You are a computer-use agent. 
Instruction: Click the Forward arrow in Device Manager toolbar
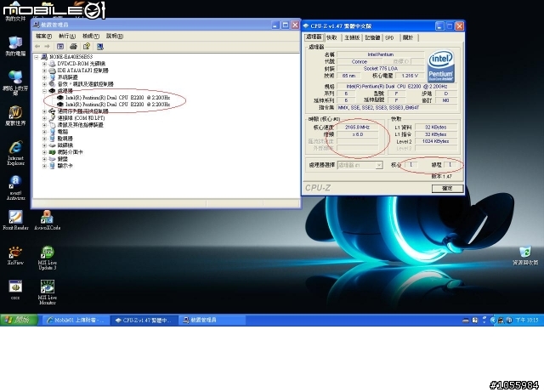pyautogui.click(x=48, y=47)
